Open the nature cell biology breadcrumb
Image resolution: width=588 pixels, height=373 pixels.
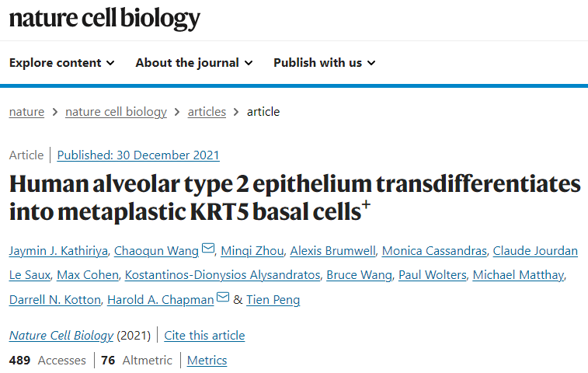point(116,112)
